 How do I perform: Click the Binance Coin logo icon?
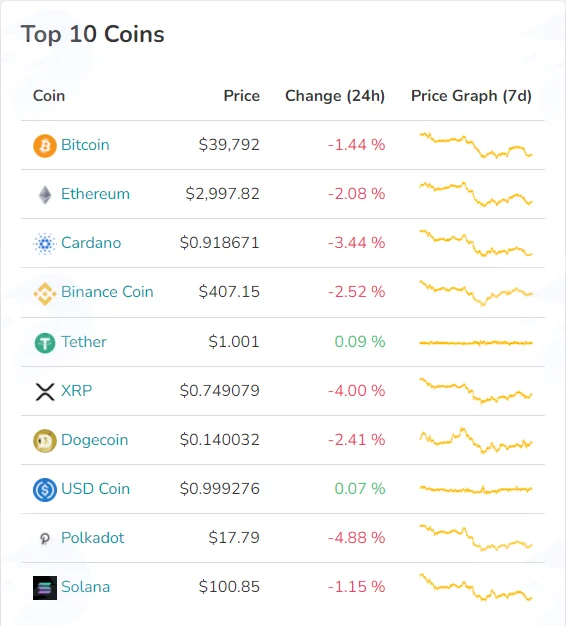(45, 294)
